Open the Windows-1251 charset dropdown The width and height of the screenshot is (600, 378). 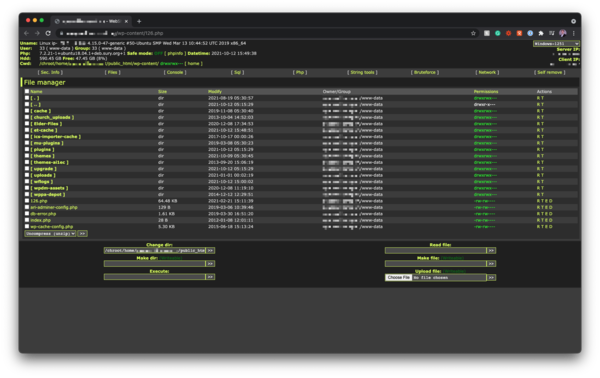556,44
